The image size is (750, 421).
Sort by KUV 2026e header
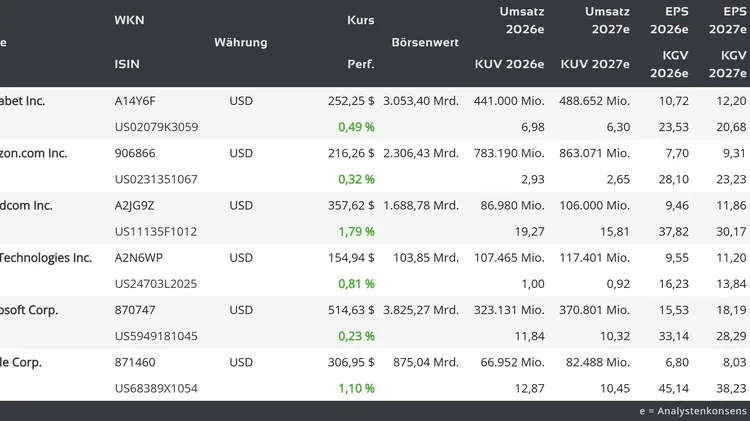coord(509,64)
